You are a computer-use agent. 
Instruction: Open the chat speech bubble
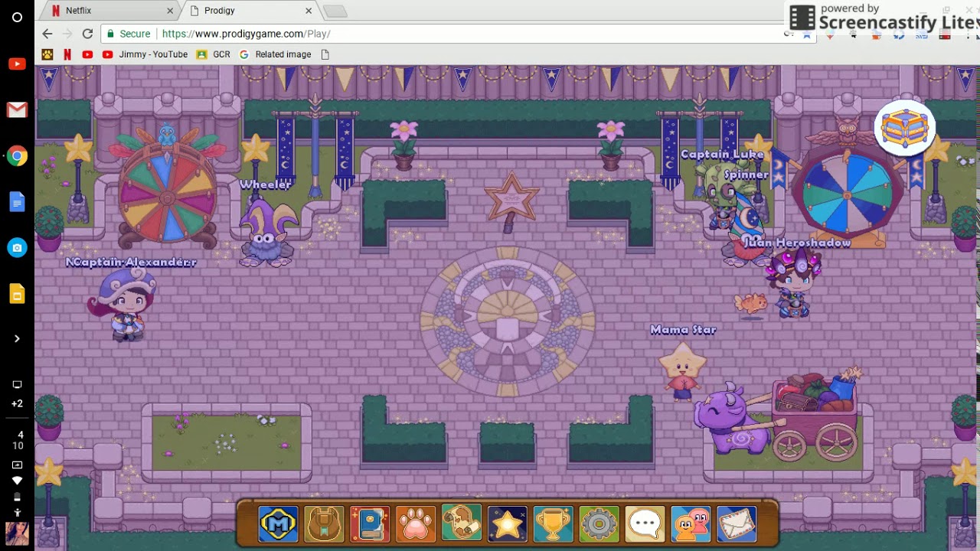click(x=645, y=524)
